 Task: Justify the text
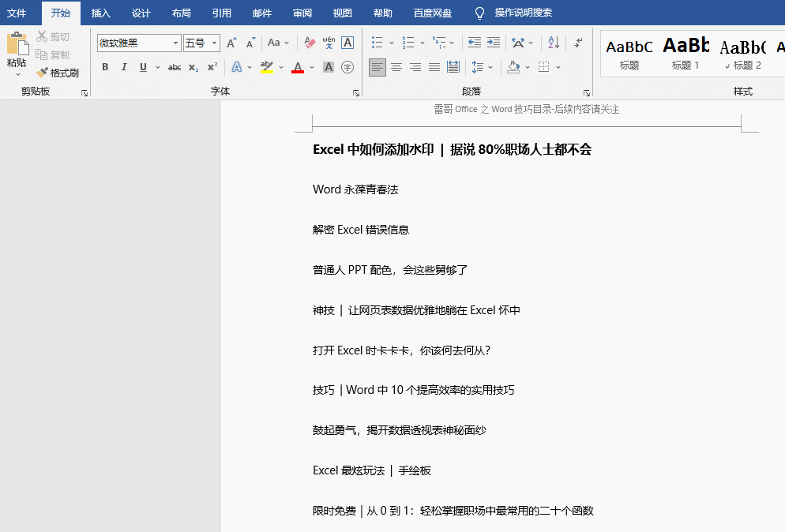pos(434,67)
